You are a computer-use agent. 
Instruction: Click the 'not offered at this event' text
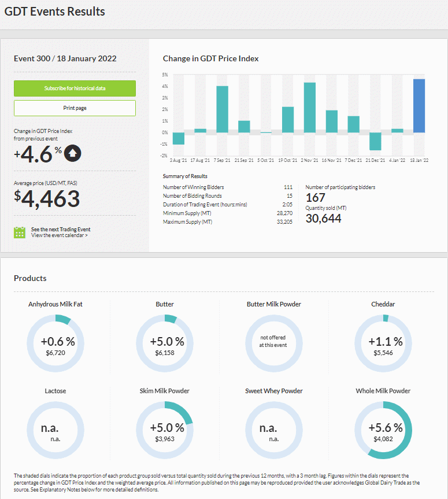[273, 341]
